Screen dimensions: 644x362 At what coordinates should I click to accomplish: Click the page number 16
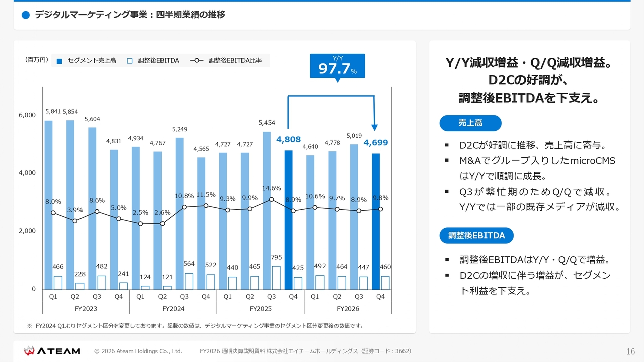click(x=631, y=351)
